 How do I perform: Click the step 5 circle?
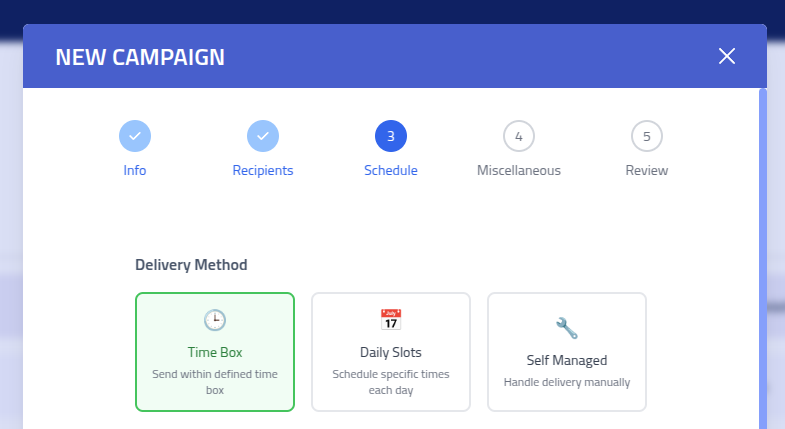[647, 136]
